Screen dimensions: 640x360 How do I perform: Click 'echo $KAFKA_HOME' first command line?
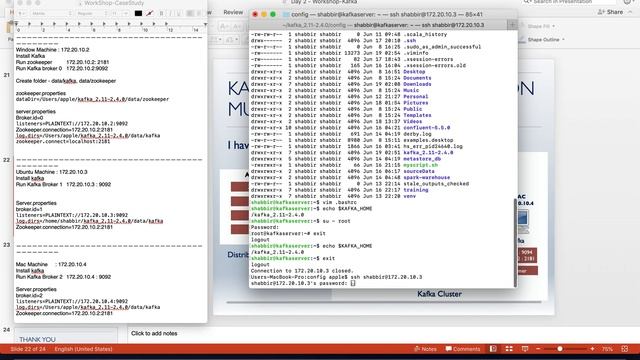(x=347, y=209)
